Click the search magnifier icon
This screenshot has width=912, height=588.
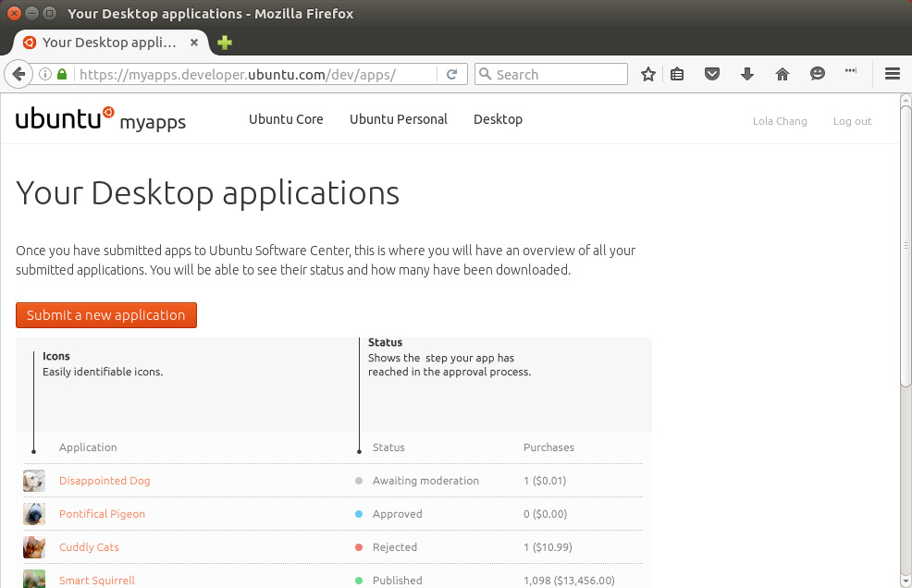pyautogui.click(x=485, y=74)
